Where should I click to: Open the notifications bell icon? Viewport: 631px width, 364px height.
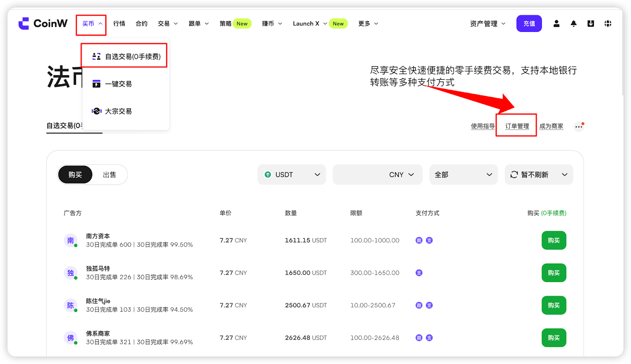(573, 24)
